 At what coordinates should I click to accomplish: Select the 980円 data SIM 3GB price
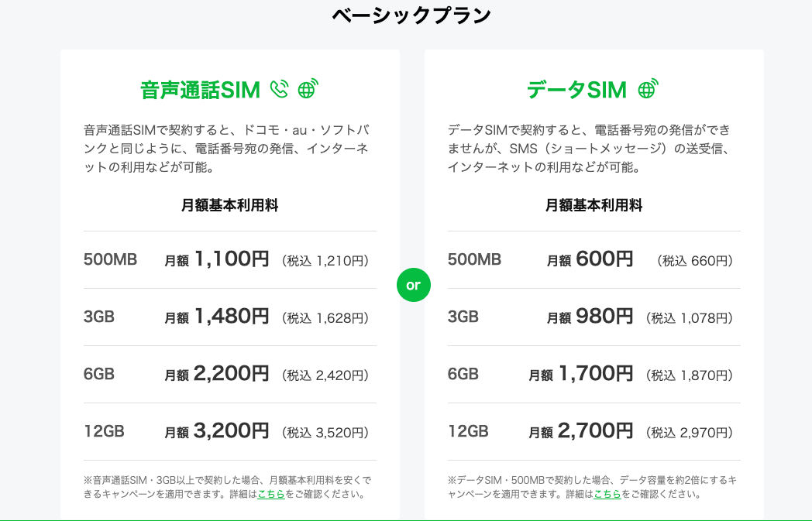click(x=604, y=317)
